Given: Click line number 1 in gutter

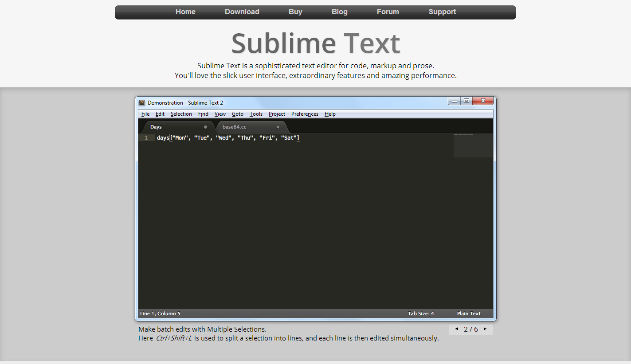Looking at the screenshot, I should [x=146, y=138].
